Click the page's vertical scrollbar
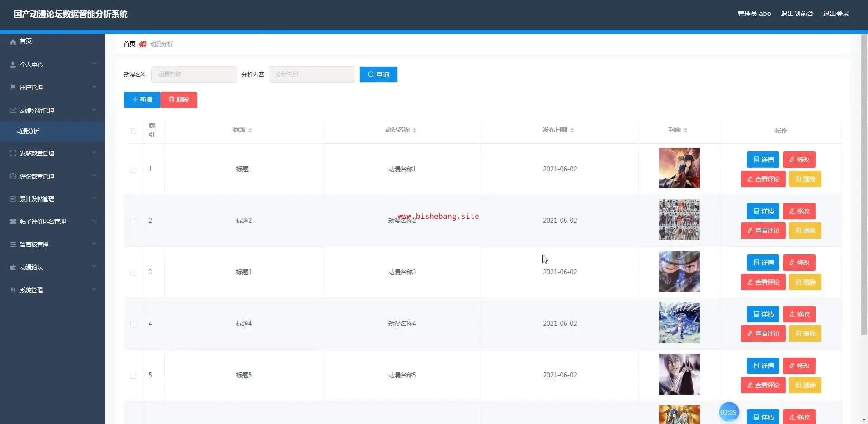The height and width of the screenshot is (424, 868). 864,181
